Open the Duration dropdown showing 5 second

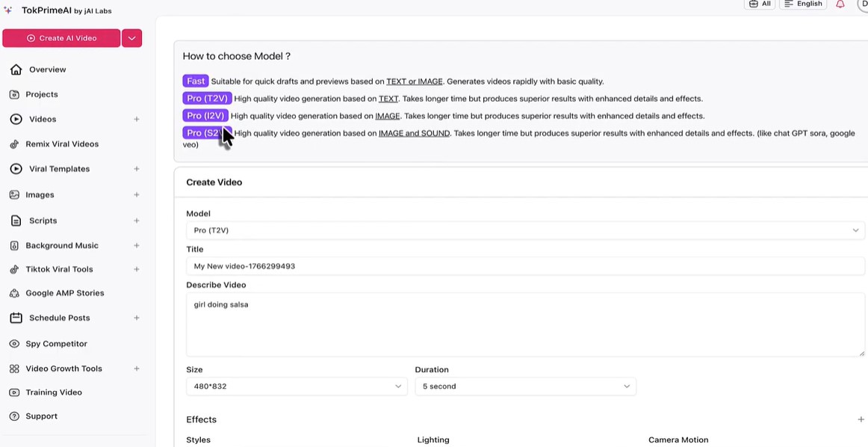click(x=524, y=386)
